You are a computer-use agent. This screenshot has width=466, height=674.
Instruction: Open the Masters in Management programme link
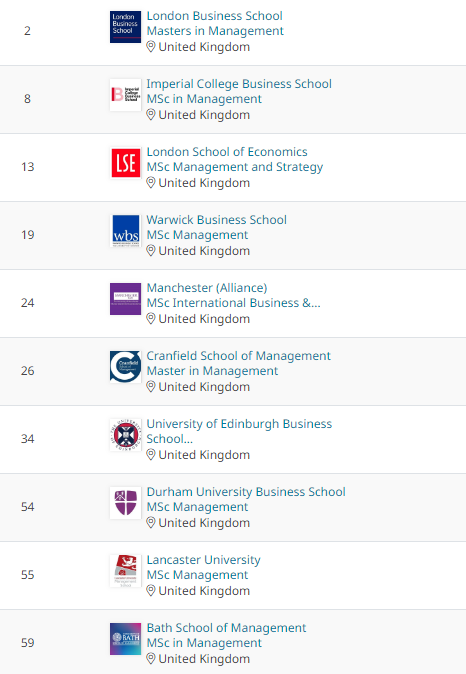pos(215,31)
